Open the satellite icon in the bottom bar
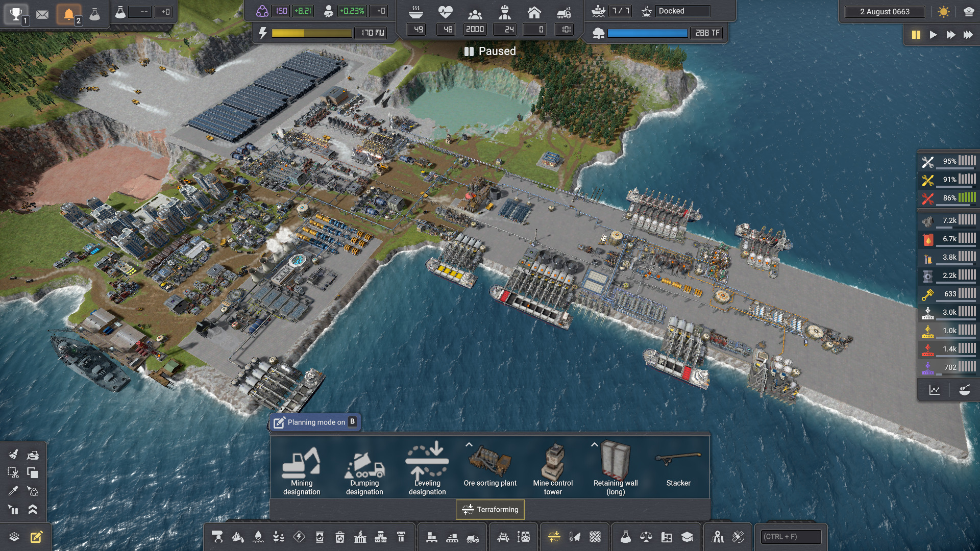Screen dimensions: 980x551 [x=738, y=537]
